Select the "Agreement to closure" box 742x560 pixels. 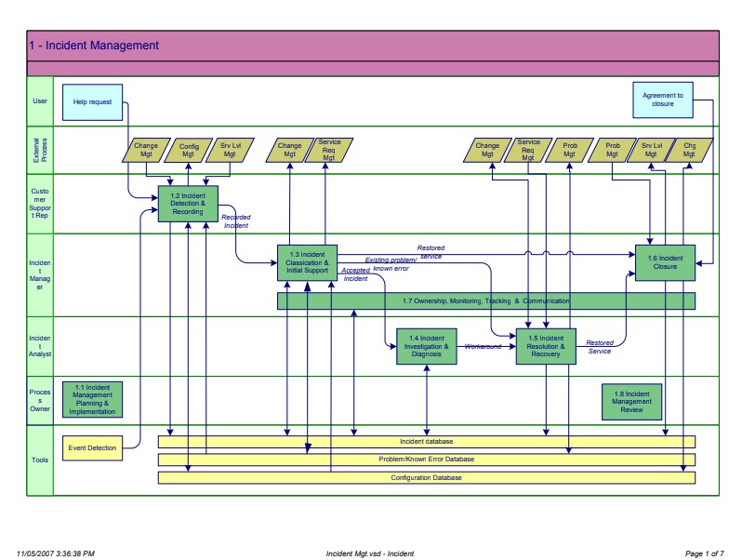[x=662, y=100]
